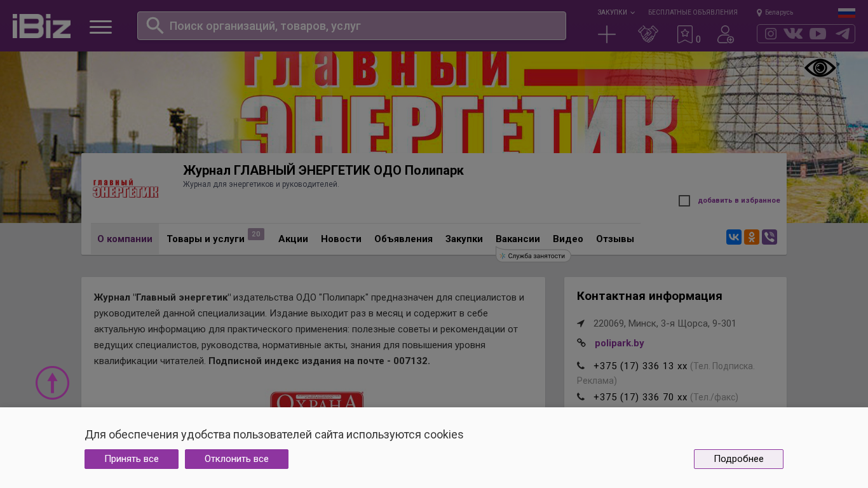Check the 'добавить в избранное' checkbox
The image size is (868, 488).
click(x=684, y=201)
